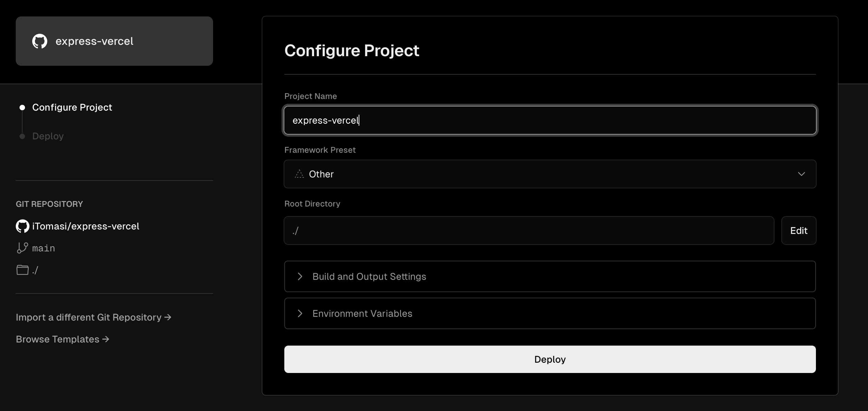
Task: Click the Root Directory path field
Action: click(529, 231)
